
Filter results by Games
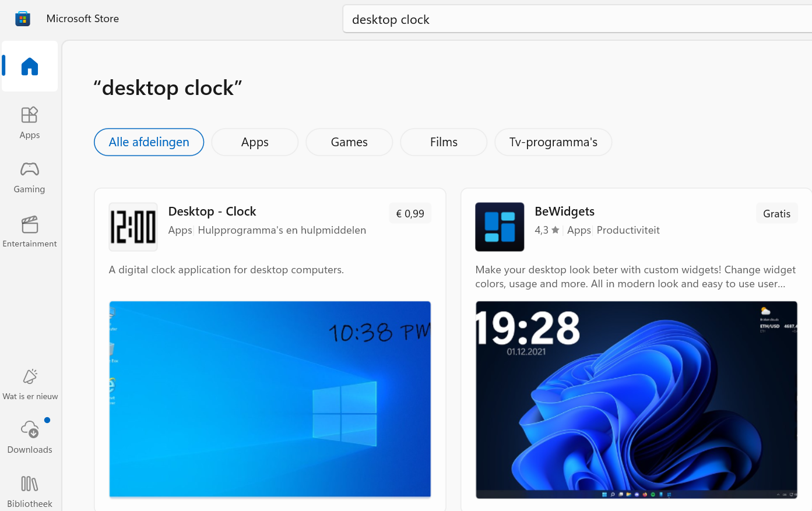point(349,142)
